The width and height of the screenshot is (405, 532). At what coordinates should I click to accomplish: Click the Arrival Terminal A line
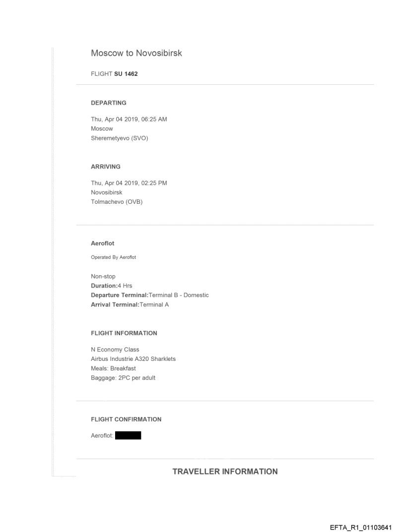[x=130, y=304]
